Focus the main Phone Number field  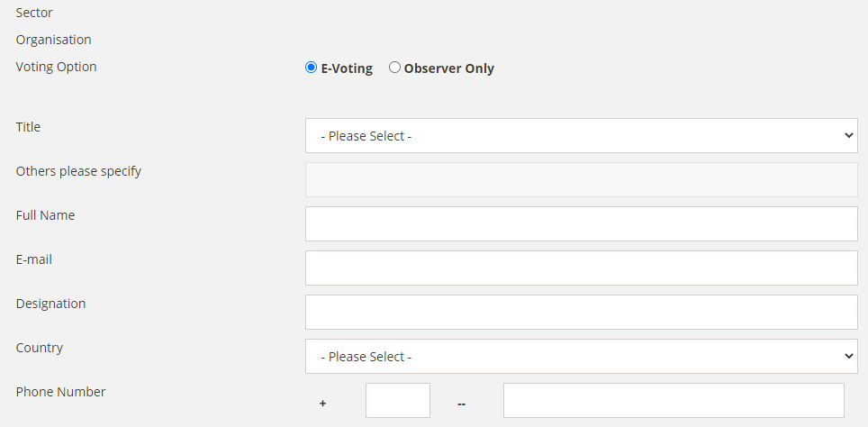pos(674,400)
